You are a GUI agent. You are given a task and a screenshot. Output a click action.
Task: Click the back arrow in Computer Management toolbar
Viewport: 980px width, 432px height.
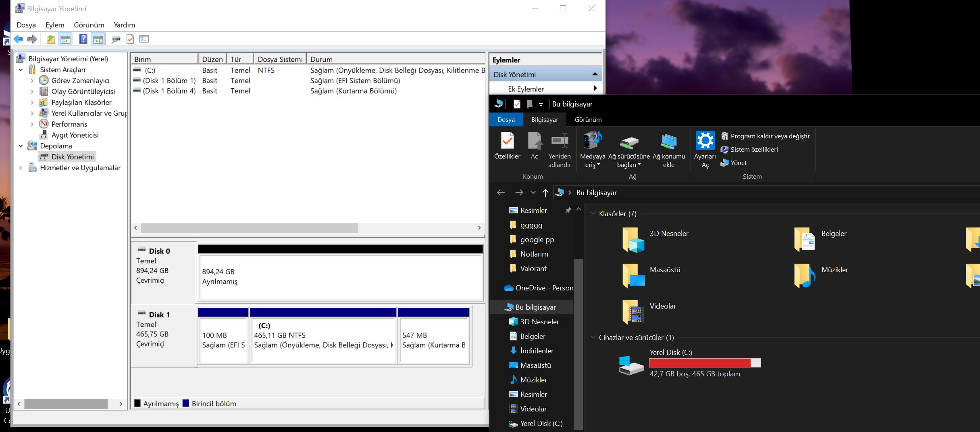19,39
